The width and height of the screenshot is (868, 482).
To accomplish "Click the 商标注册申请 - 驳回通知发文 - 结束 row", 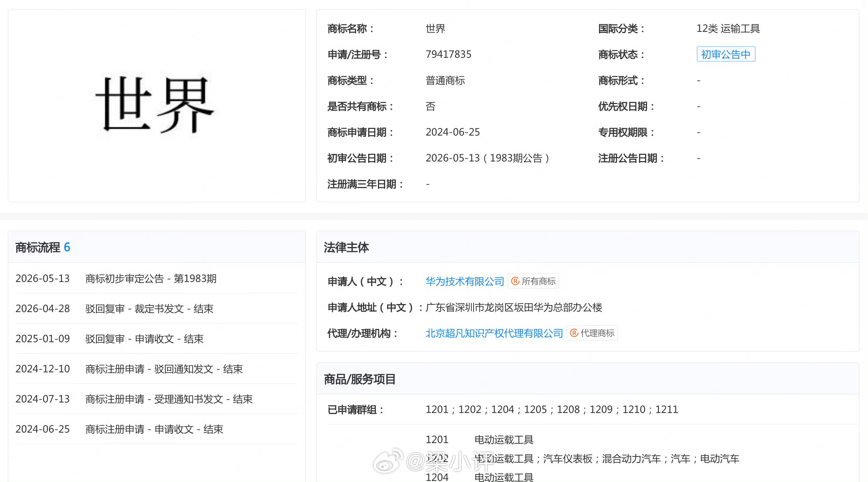I will (156, 369).
